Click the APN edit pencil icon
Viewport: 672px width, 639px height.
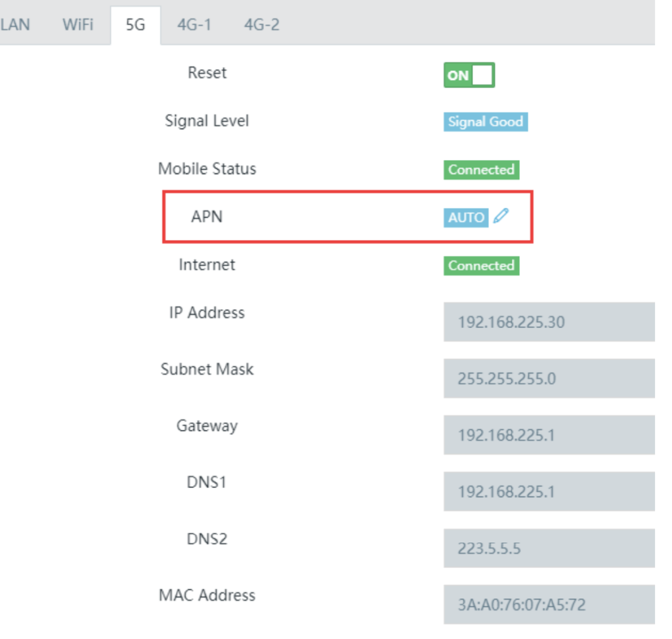501,216
